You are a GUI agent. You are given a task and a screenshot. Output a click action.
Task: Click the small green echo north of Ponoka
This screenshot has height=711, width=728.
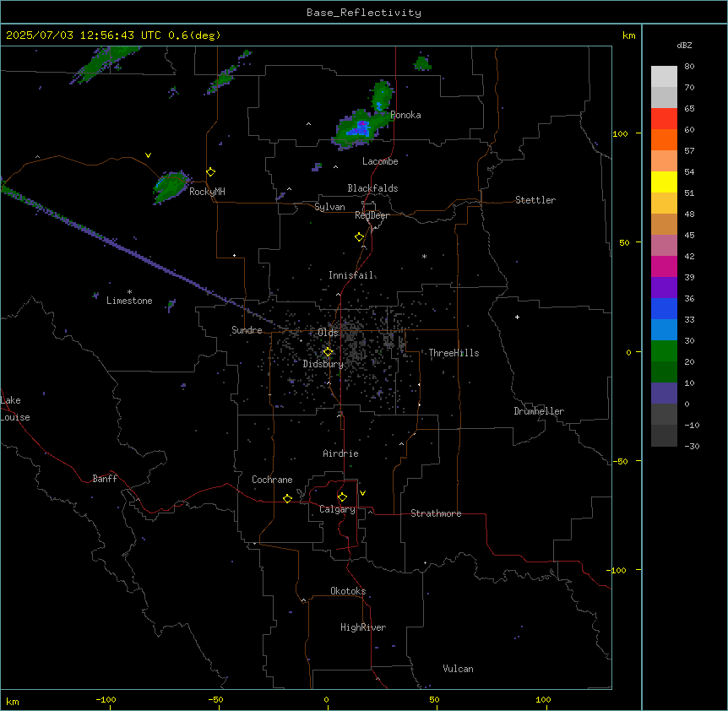(422, 63)
